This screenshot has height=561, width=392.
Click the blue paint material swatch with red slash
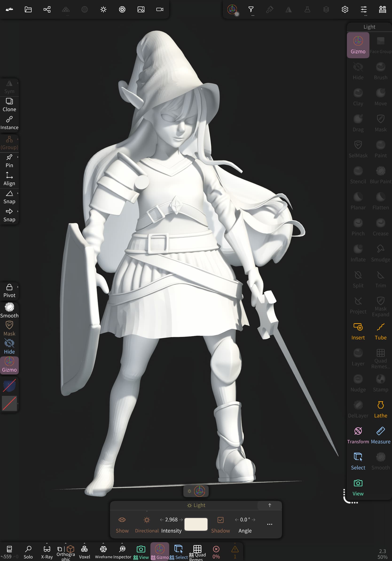(x=9, y=385)
